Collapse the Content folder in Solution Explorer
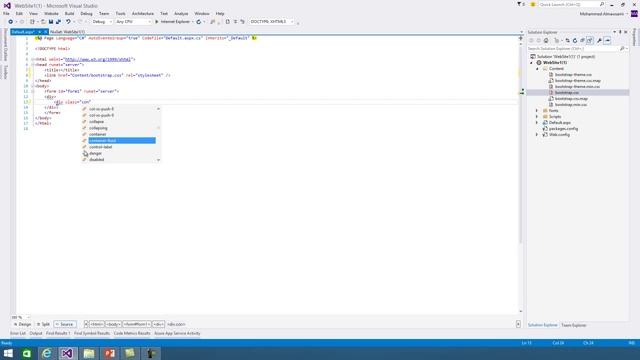This screenshot has height=360, width=640. 537,69
